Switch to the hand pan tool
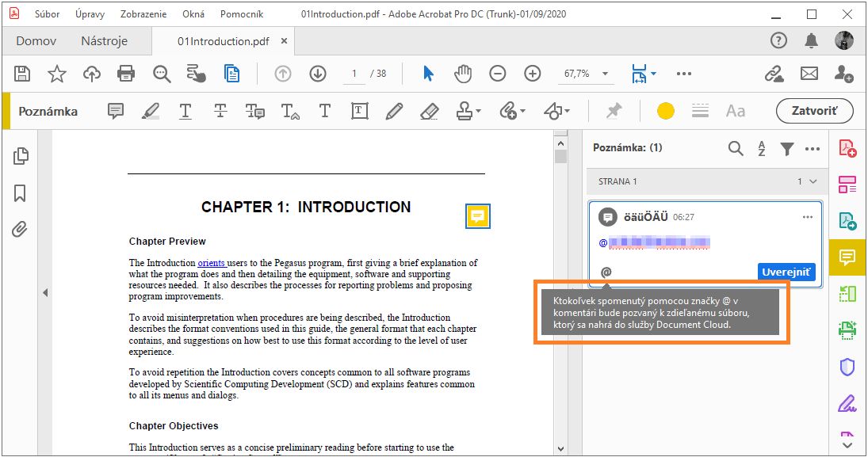The height and width of the screenshot is (457, 868). [x=463, y=74]
